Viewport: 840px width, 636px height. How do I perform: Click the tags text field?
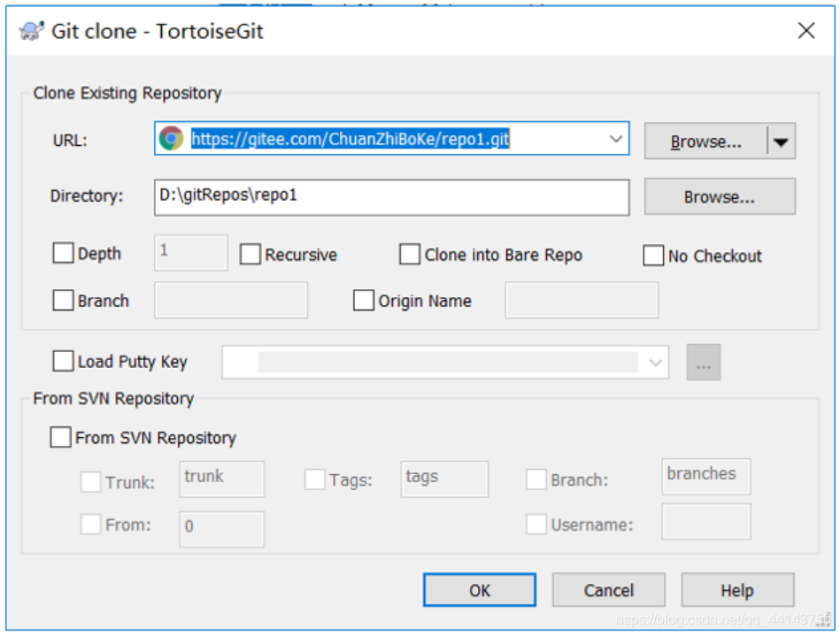pyautogui.click(x=444, y=479)
